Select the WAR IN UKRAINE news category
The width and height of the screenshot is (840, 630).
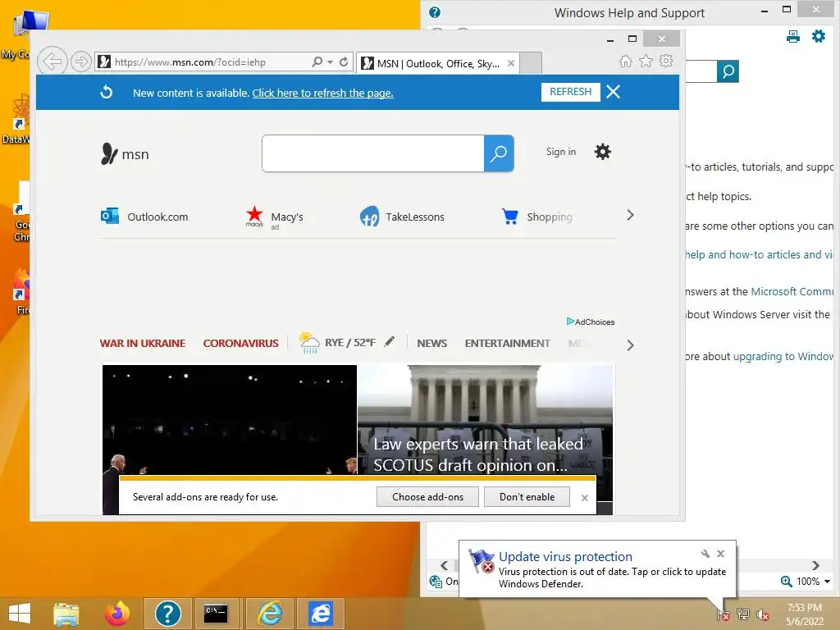[143, 344]
